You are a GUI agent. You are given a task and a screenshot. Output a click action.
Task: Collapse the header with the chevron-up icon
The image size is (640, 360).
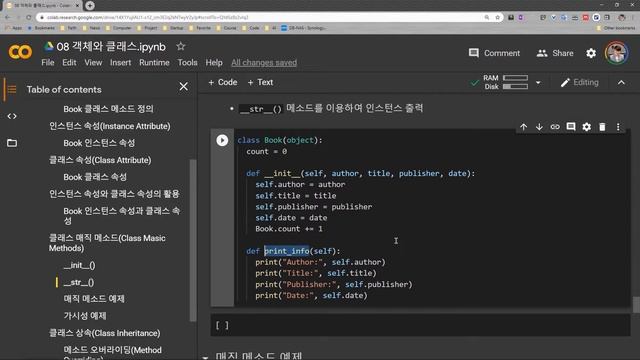(621, 82)
